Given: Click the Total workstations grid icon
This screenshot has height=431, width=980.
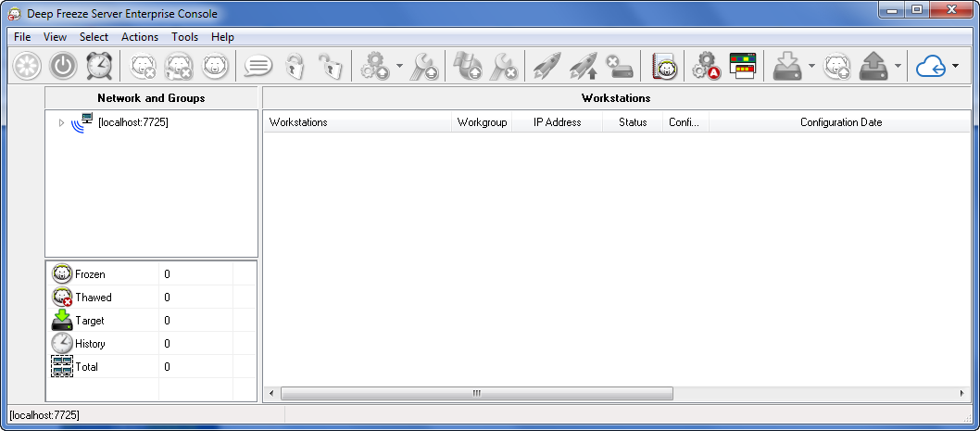Looking at the screenshot, I should coord(62,366).
